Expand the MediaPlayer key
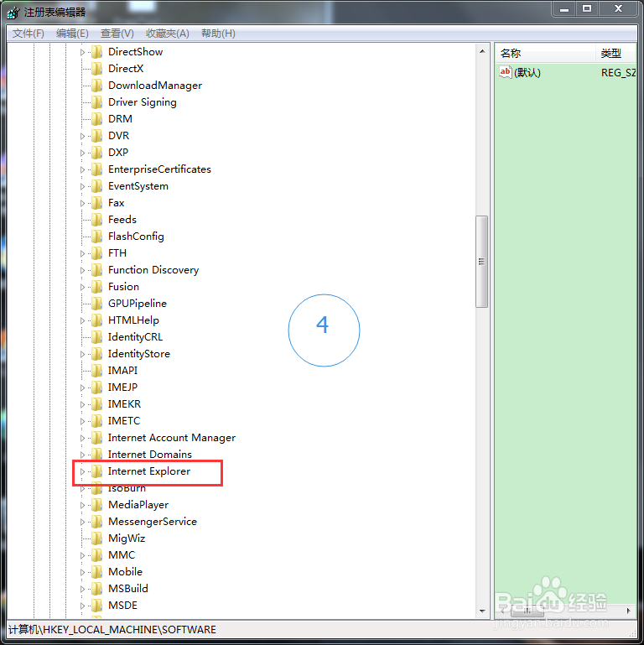The image size is (644, 645). 82,505
